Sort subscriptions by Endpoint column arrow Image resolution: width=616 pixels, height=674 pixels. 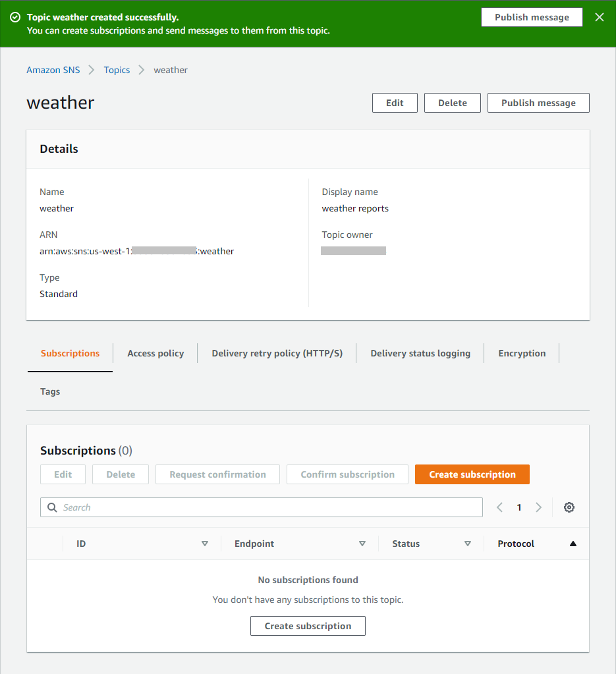pos(362,544)
